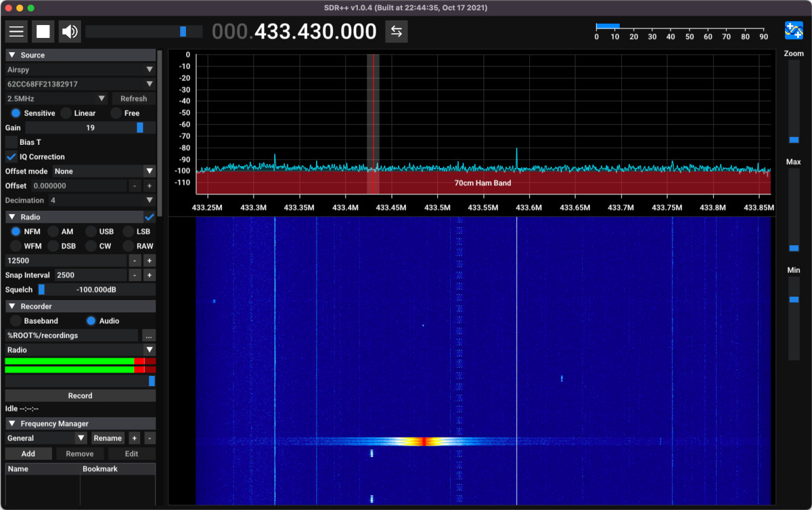Viewport: 812px width, 510px height.
Task: Stop the SDR playback
Action: point(43,31)
